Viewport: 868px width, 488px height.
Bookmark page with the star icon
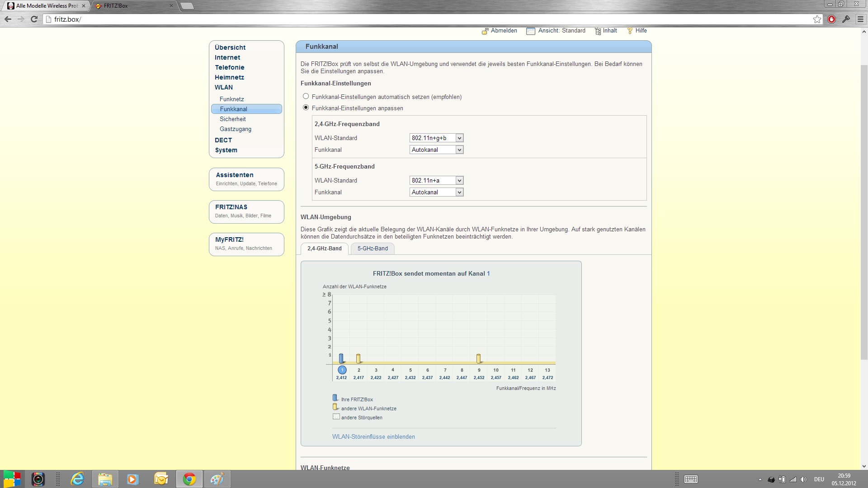point(817,19)
